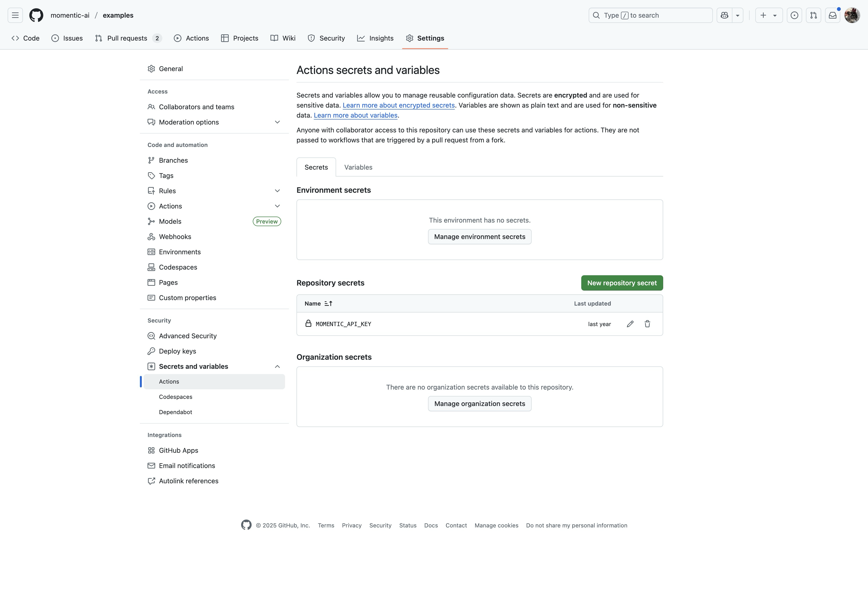
Task: Open Custom properties settings
Action: (214, 298)
